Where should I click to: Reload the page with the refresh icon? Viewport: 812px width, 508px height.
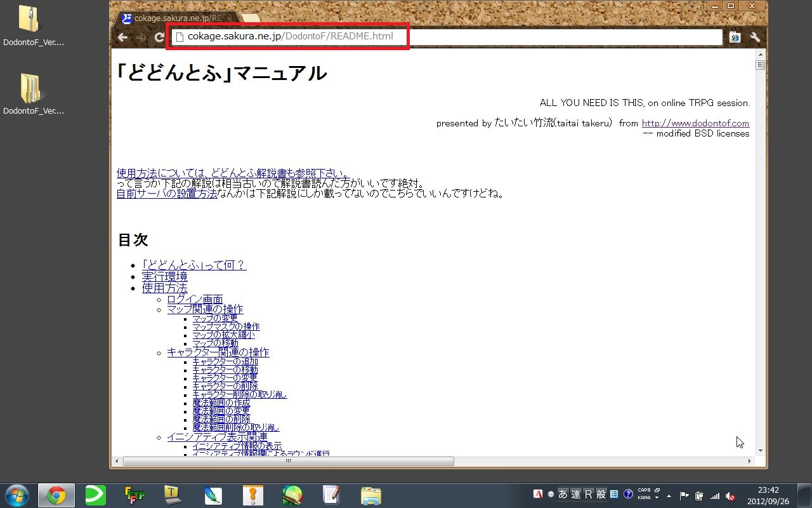coord(159,37)
